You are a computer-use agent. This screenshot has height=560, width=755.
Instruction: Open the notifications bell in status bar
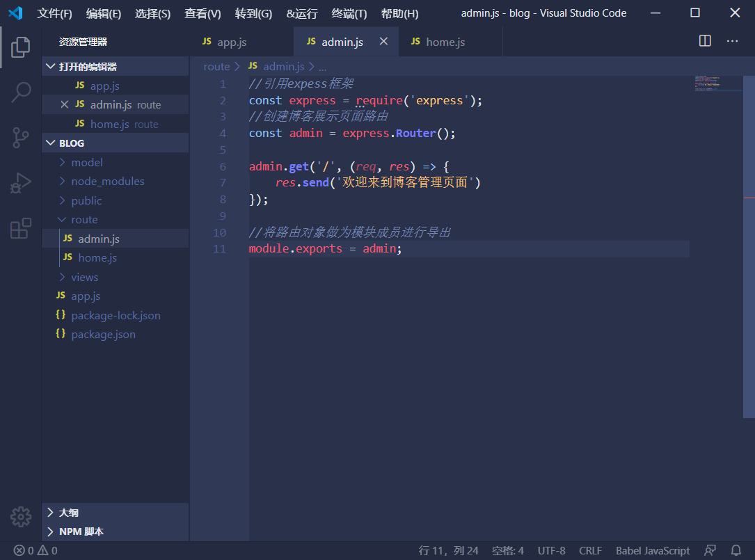click(736, 550)
